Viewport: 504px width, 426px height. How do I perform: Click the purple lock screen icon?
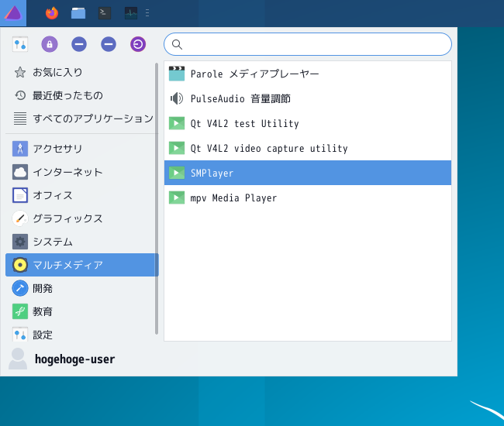pos(50,44)
